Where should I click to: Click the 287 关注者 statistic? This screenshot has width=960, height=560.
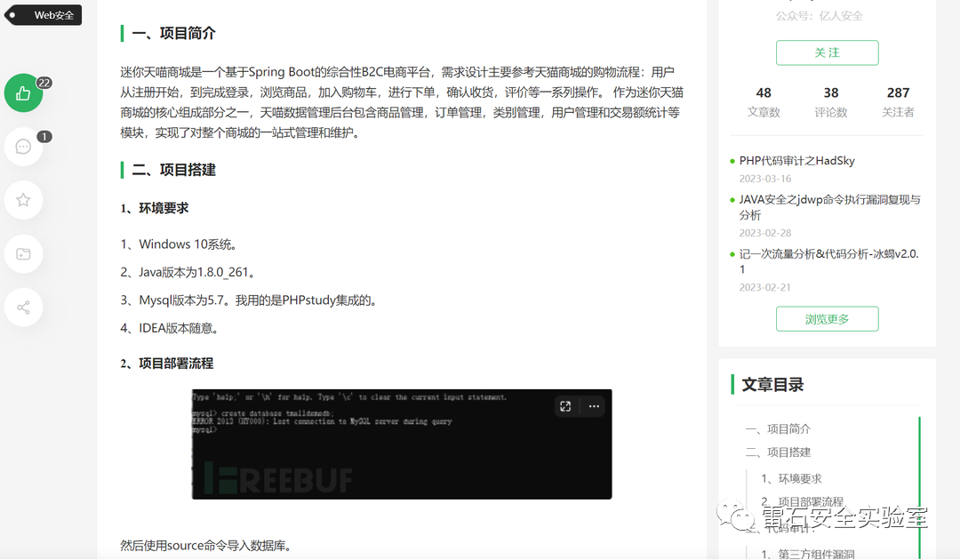click(x=898, y=101)
